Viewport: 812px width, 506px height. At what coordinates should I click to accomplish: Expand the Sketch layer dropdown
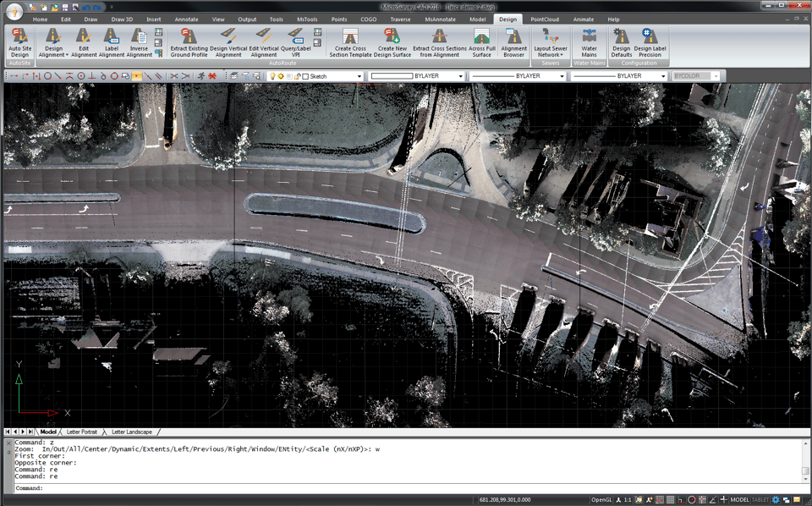(x=359, y=76)
